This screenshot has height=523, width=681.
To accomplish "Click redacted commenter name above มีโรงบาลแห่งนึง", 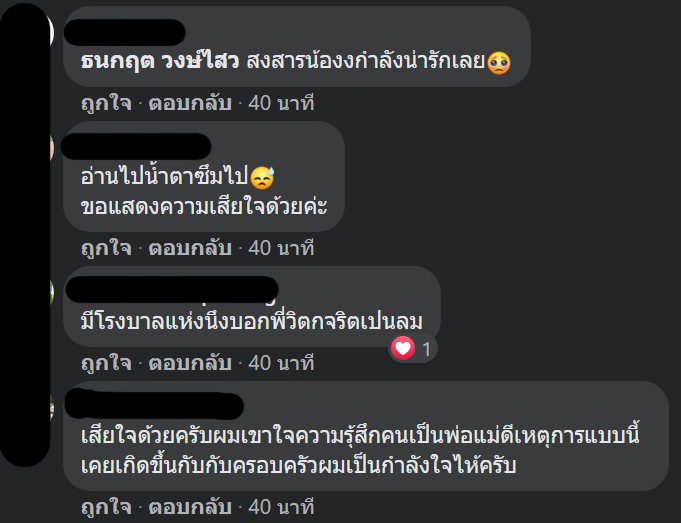I will [172, 289].
